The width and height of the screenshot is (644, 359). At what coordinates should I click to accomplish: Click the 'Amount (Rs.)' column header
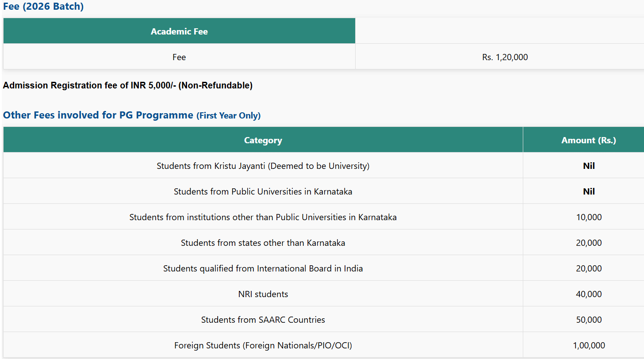588,140
